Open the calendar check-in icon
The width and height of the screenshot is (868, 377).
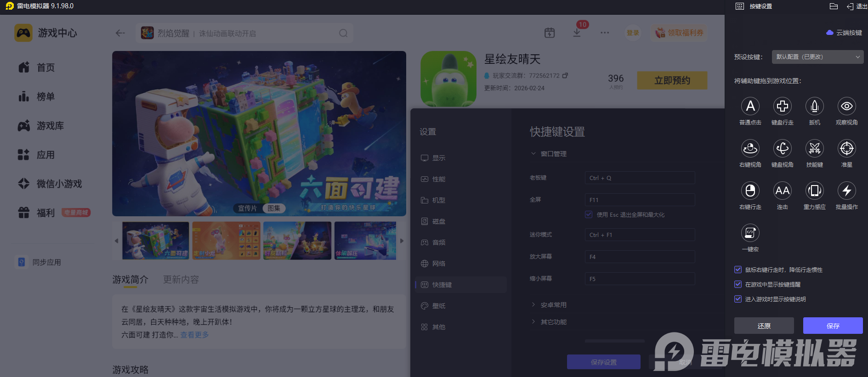coord(550,33)
